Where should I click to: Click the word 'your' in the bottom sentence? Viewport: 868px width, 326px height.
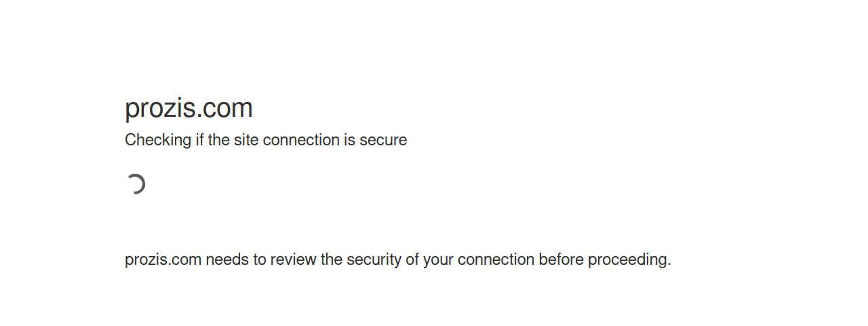(438, 259)
